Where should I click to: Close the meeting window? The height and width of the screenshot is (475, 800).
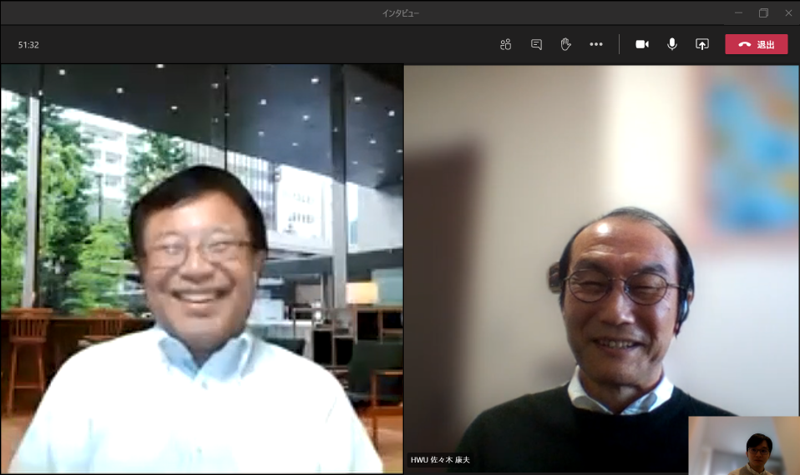pos(787,13)
